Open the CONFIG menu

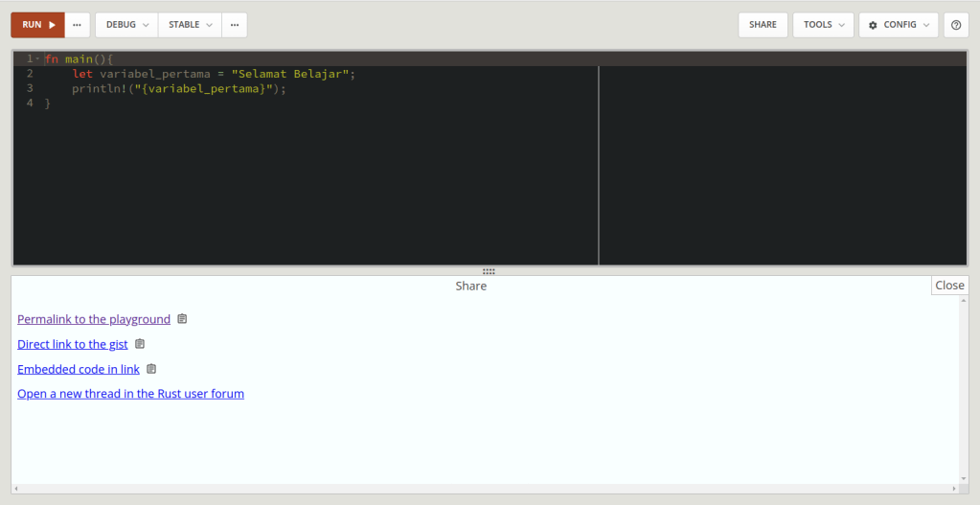point(899,25)
